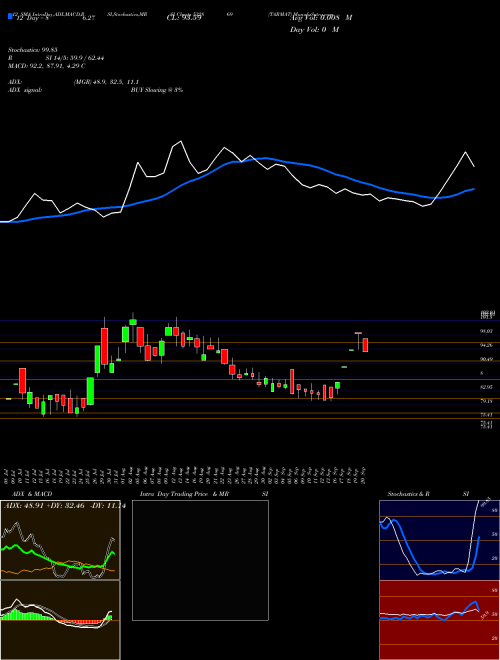Click the 'ADX: 48.91 +DY: 32.46 -DY: 11.14' readout
This screenshot has height=660, width=500.
(x=64, y=506)
